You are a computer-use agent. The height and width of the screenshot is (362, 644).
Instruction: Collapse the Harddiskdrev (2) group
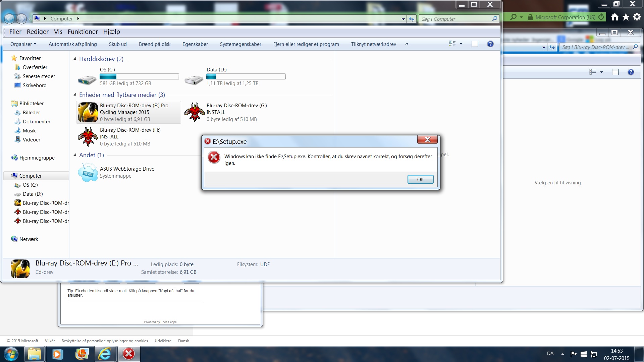(75, 59)
